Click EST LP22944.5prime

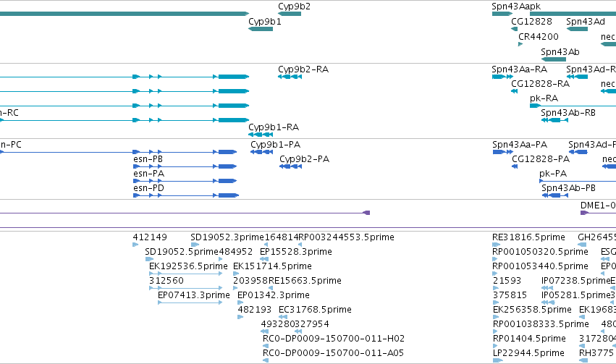528,353
